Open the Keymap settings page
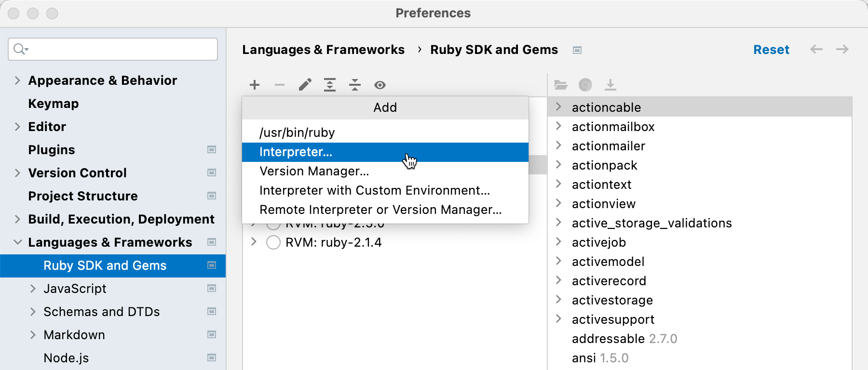The width and height of the screenshot is (868, 370). click(x=54, y=104)
